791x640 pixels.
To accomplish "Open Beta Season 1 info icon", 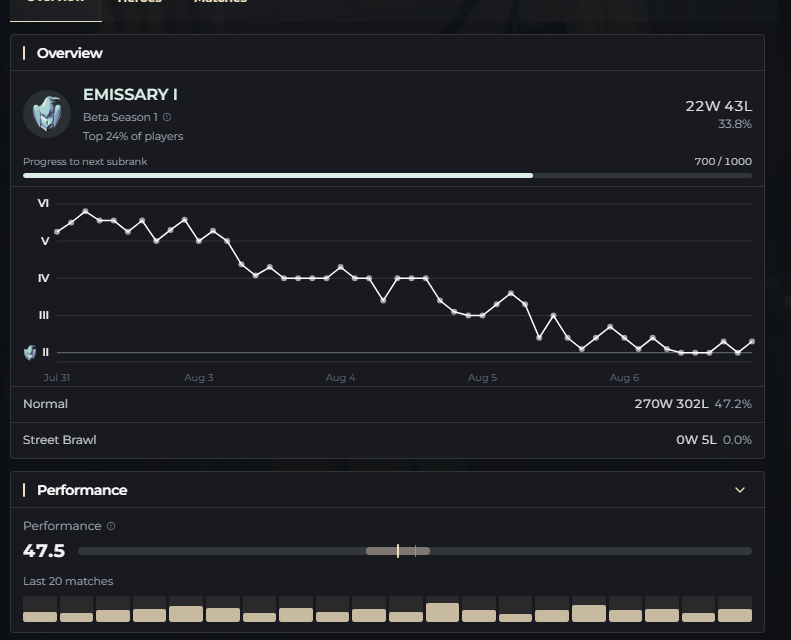I will click(167, 117).
